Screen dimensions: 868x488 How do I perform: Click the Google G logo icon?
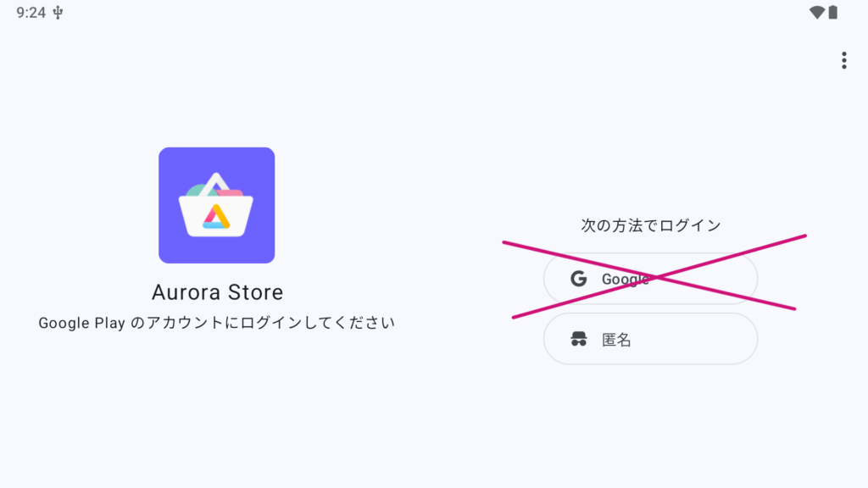[x=578, y=279]
